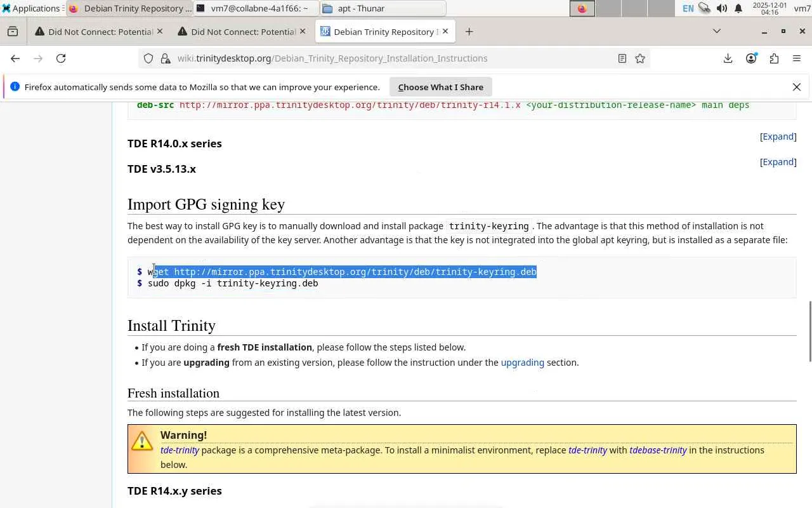The image size is (812, 508).
Task: Reload the current page
Action: click(61, 58)
